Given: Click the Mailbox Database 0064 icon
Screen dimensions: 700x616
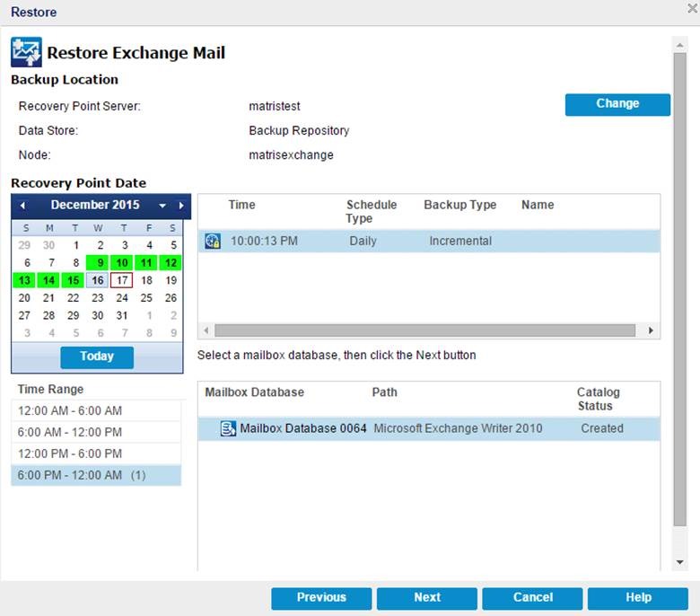Looking at the screenshot, I should [228, 428].
